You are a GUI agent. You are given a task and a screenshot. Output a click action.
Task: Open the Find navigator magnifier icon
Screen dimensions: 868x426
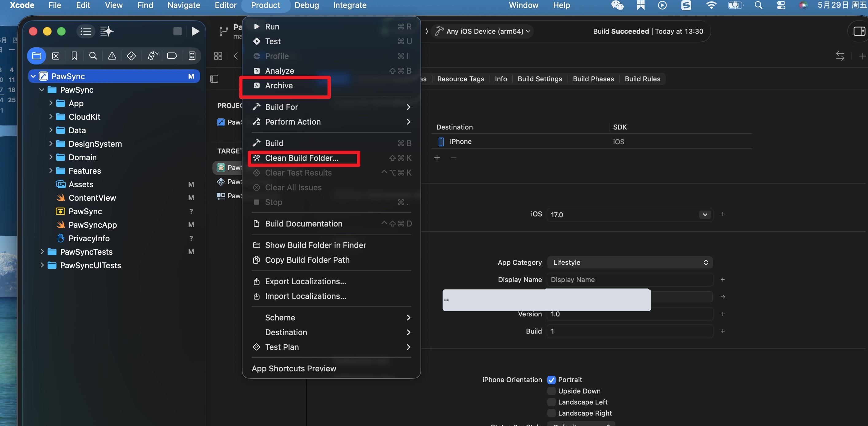click(x=93, y=56)
